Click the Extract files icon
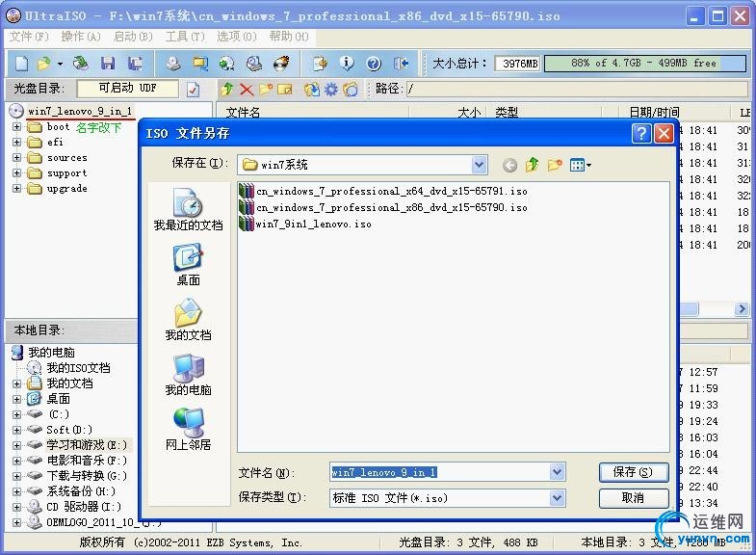Image resolution: width=756 pixels, height=555 pixels. point(312,90)
